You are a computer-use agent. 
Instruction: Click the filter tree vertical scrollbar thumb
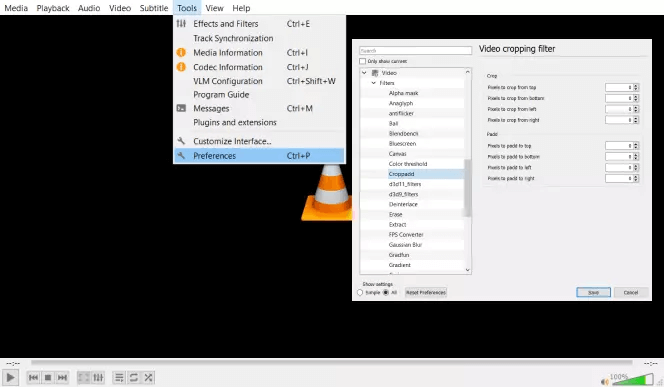click(468, 188)
